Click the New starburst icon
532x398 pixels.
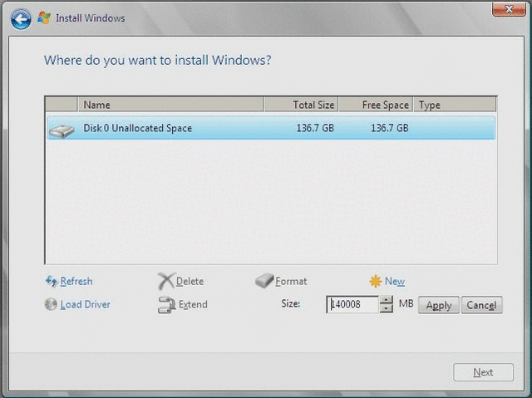(376, 281)
